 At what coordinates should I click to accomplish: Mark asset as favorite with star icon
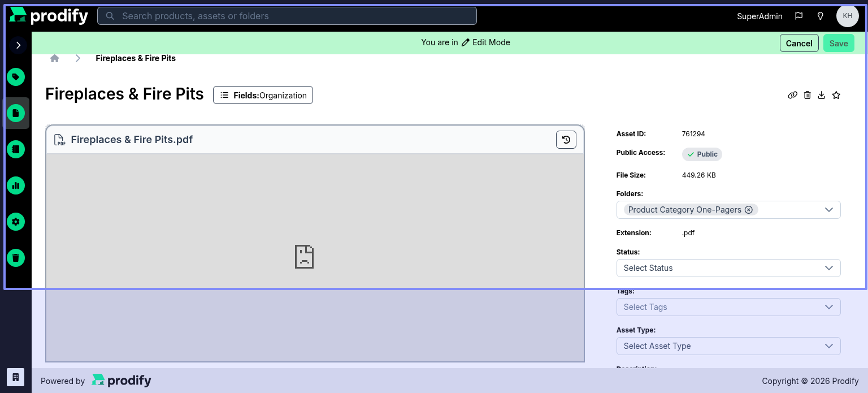[x=836, y=95]
